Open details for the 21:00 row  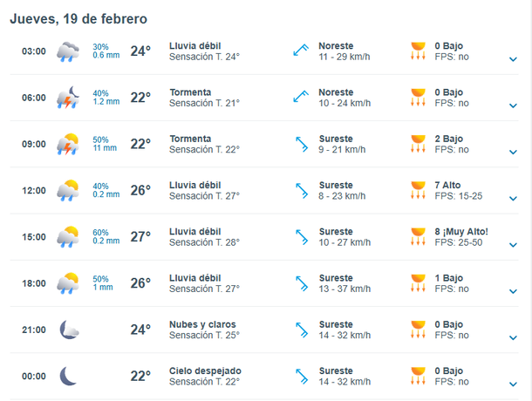tap(513, 336)
